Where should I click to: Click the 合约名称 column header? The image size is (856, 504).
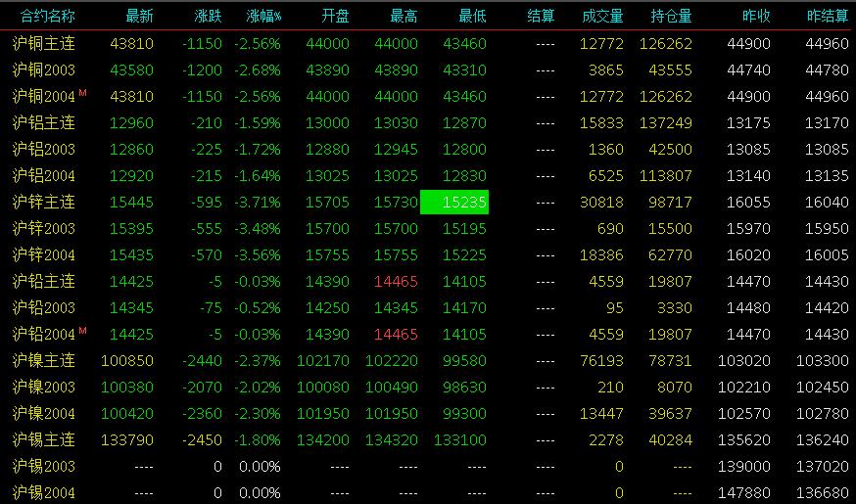[47, 17]
